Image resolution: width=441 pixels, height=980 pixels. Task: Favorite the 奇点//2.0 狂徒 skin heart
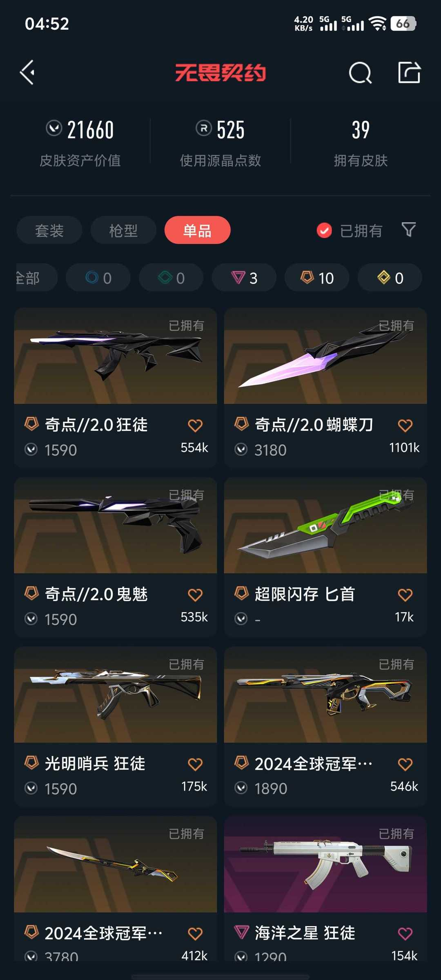195,425
